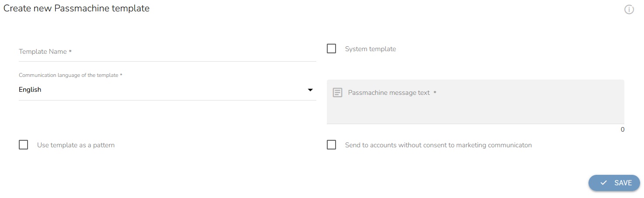This screenshot has height=198, width=644.
Task: Click the marketing communication consent label text
Action: click(438, 145)
